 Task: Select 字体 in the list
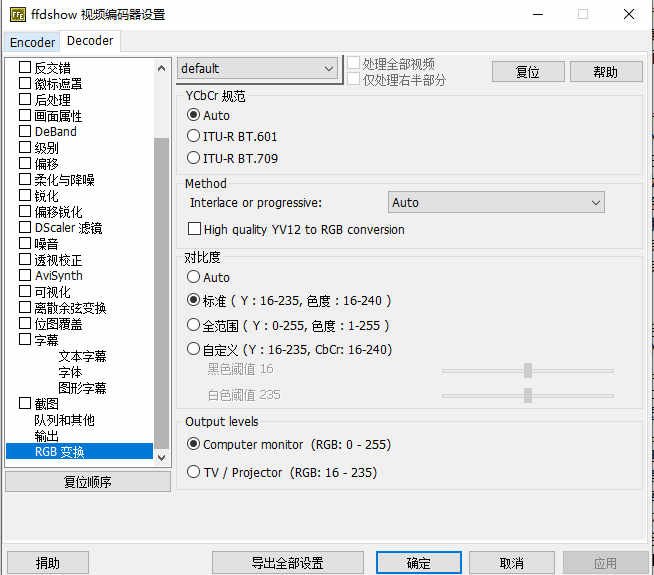click(x=70, y=372)
